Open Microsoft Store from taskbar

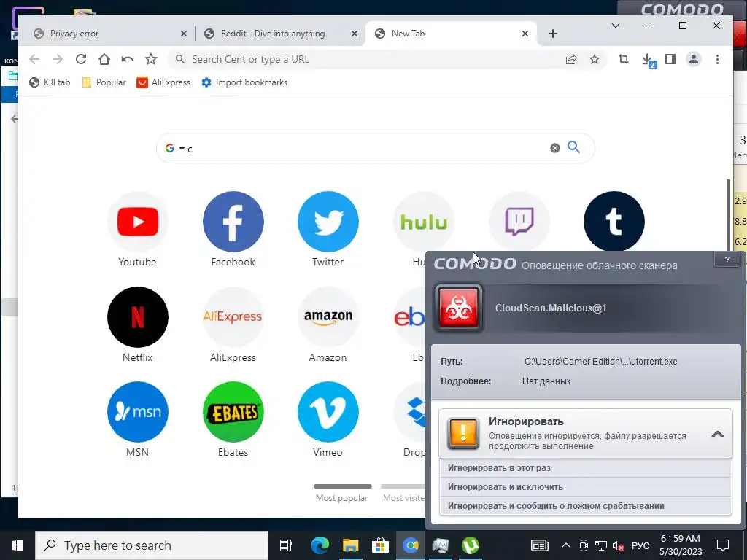pos(380,545)
